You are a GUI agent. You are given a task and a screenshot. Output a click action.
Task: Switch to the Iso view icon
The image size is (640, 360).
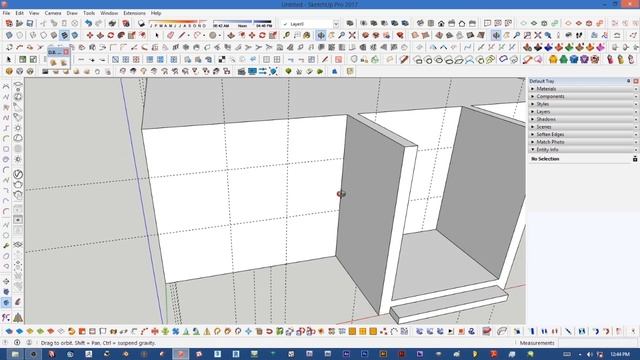click(420, 23)
